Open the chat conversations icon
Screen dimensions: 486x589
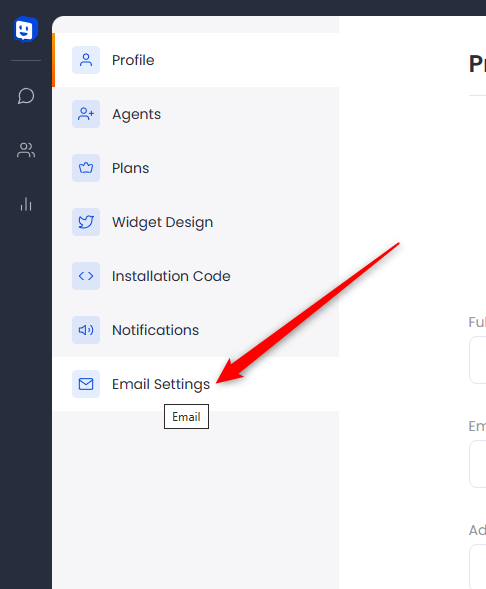pos(26,96)
